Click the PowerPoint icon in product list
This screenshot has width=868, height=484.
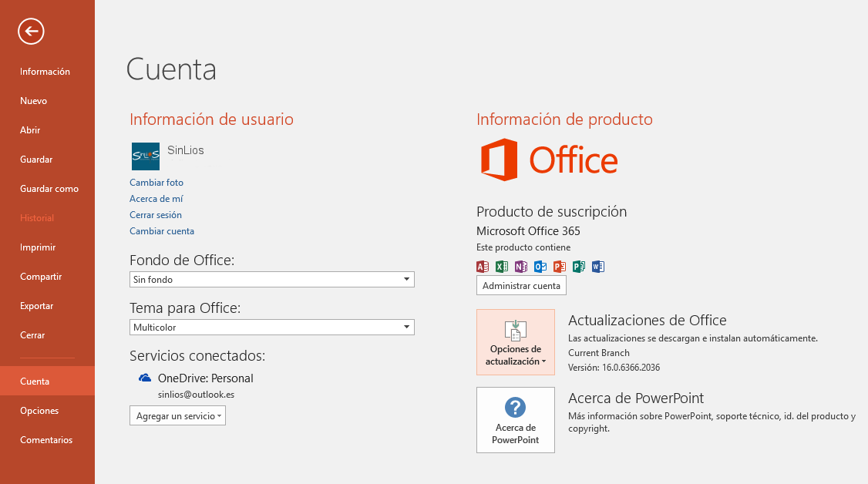click(x=560, y=267)
